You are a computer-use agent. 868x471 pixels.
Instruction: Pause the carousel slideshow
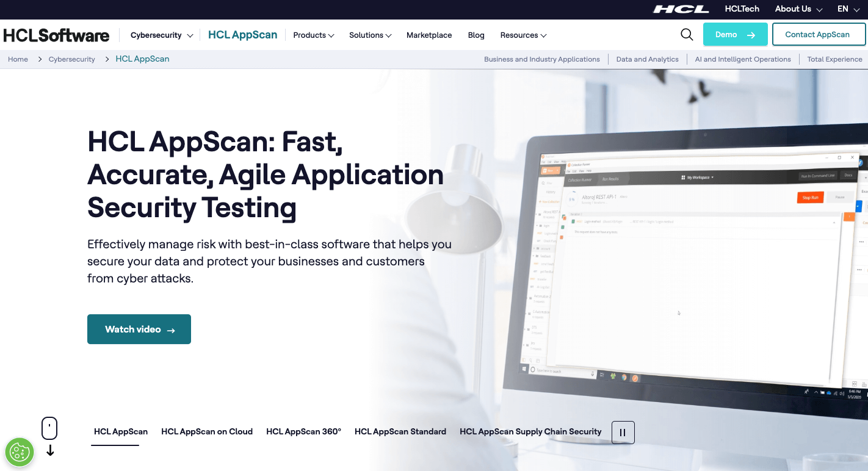(623, 433)
